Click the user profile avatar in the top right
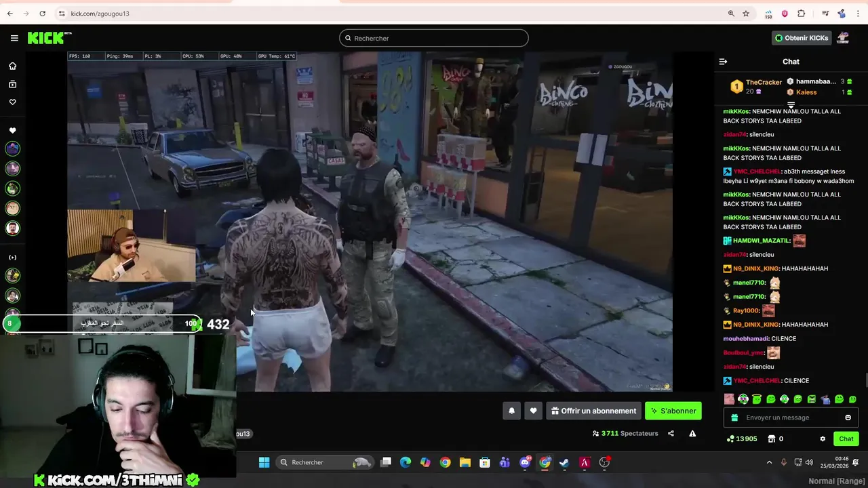Image resolution: width=868 pixels, height=488 pixels. coord(843,38)
